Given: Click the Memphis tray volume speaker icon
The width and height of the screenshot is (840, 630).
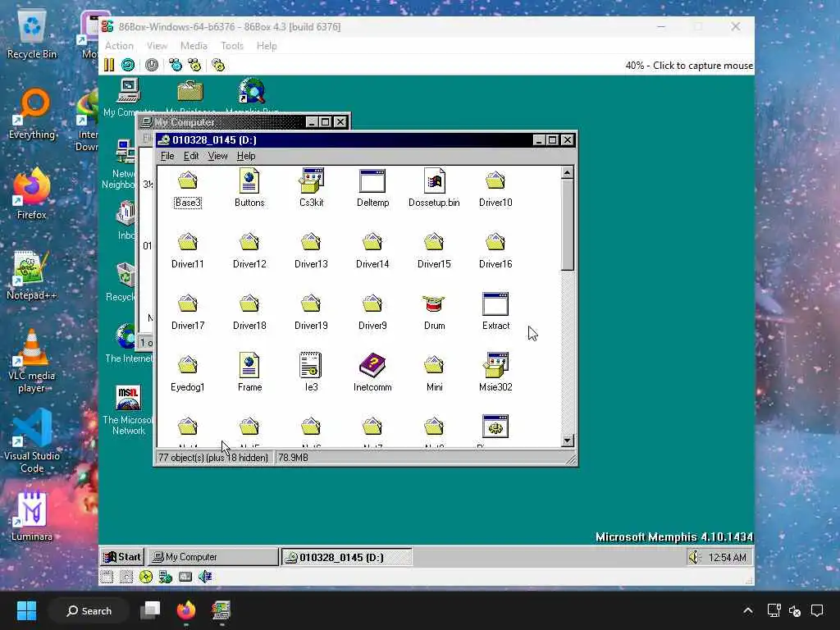Looking at the screenshot, I should tap(694, 557).
